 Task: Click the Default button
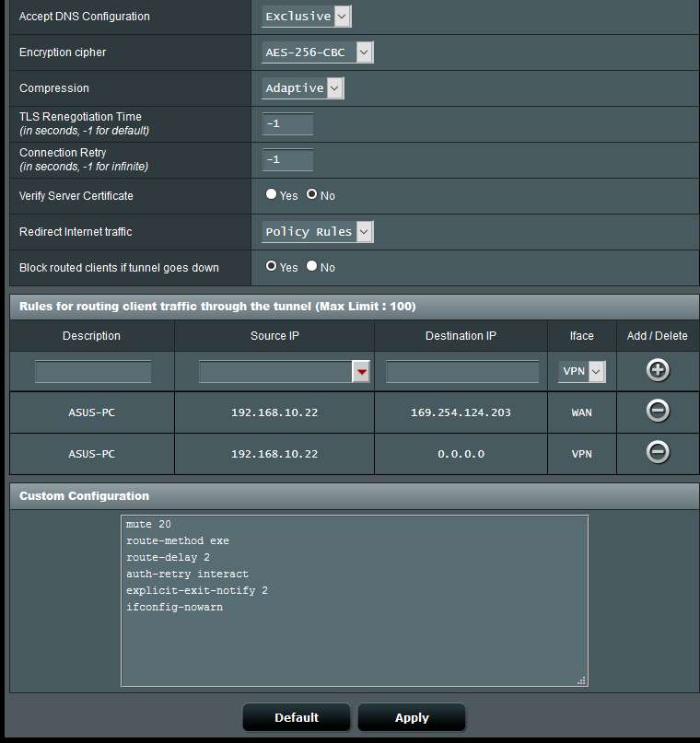pos(297,717)
